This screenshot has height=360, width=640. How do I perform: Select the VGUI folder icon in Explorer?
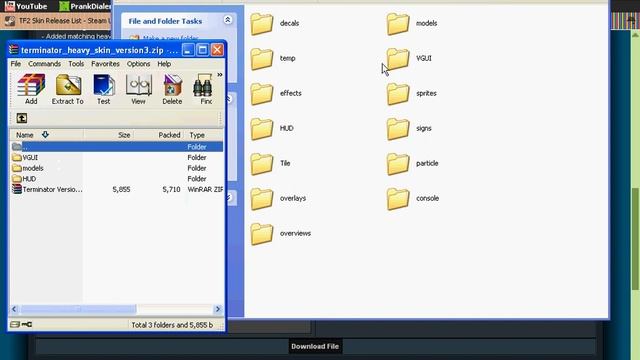pyautogui.click(x=398, y=59)
